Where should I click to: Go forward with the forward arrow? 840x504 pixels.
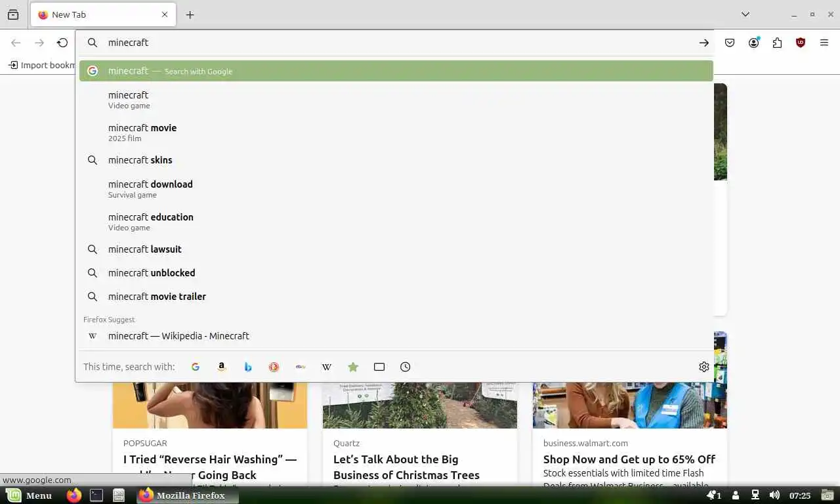click(39, 43)
